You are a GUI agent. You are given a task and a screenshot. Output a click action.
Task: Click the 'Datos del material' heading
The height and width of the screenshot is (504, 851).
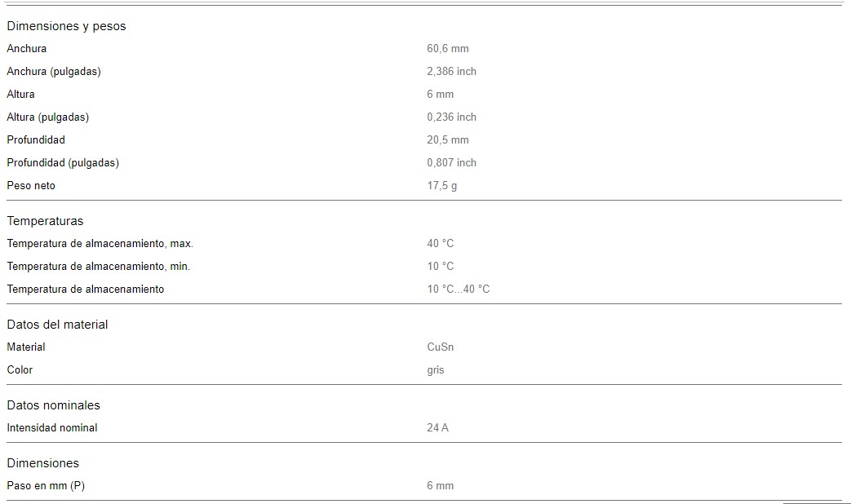point(57,325)
